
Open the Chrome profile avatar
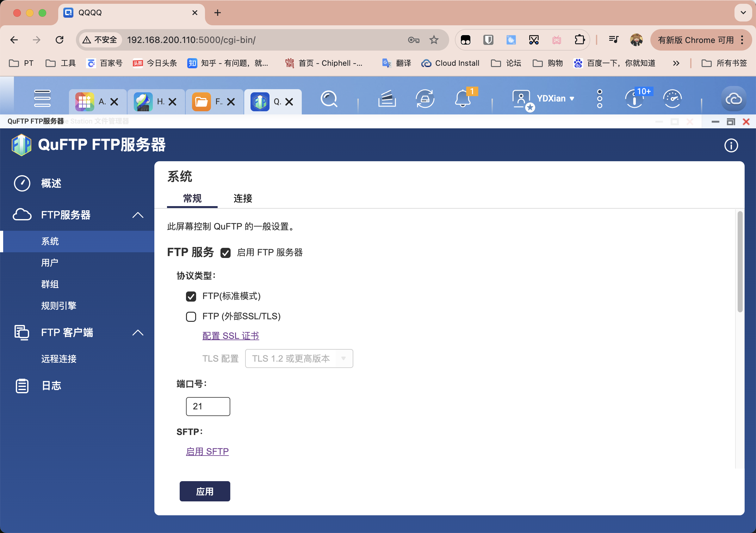tap(636, 40)
